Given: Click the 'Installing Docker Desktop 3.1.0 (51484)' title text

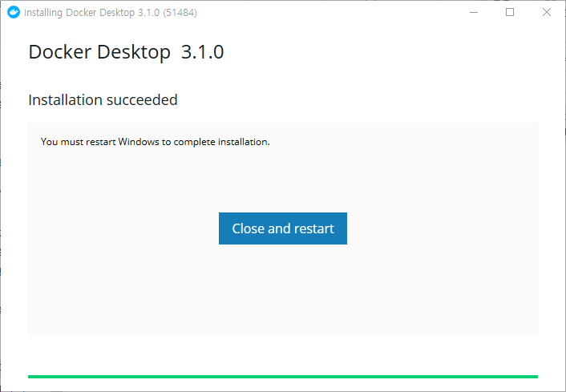Looking at the screenshot, I should [111, 13].
